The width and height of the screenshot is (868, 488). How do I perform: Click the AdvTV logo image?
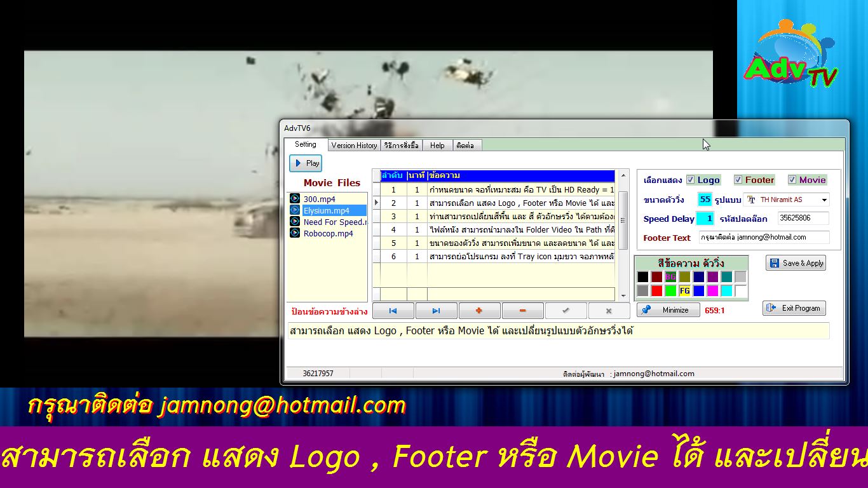(x=792, y=54)
